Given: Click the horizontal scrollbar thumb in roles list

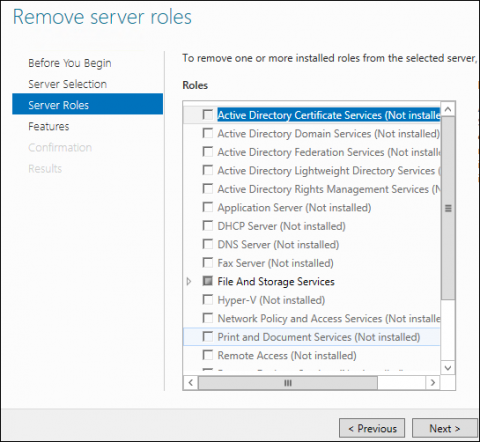Looking at the screenshot, I should tap(288, 383).
